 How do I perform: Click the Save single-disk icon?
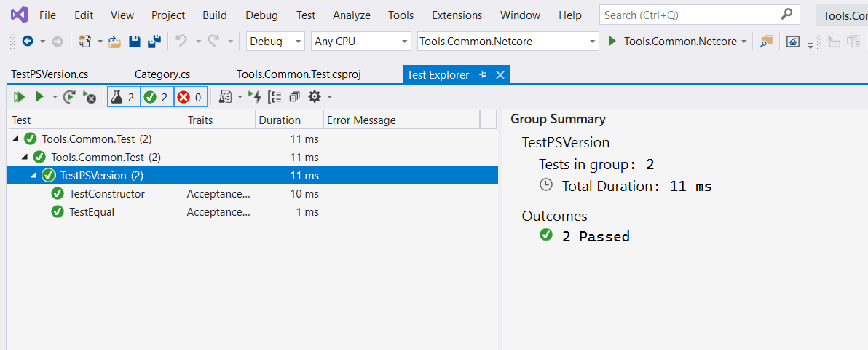(134, 42)
